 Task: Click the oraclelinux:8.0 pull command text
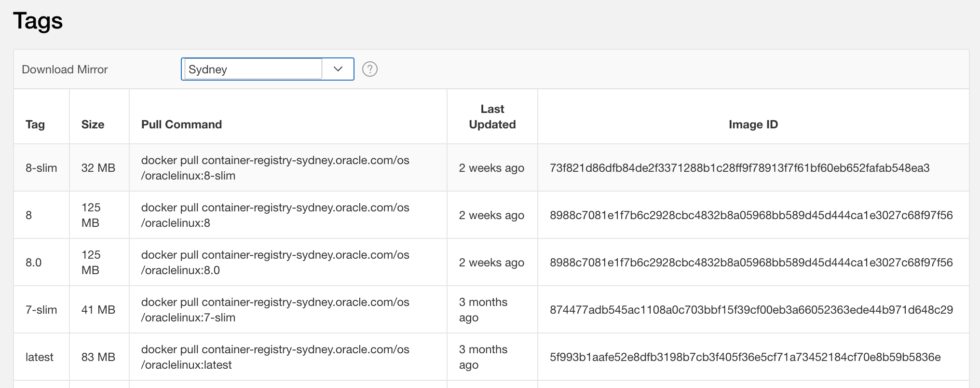pyautogui.click(x=275, y=263)
